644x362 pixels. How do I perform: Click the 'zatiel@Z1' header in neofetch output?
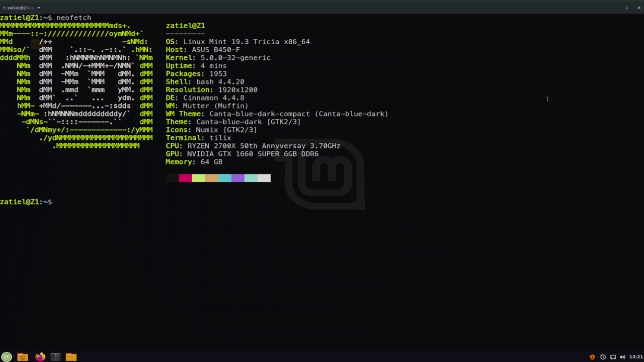[x=185, y=26]
